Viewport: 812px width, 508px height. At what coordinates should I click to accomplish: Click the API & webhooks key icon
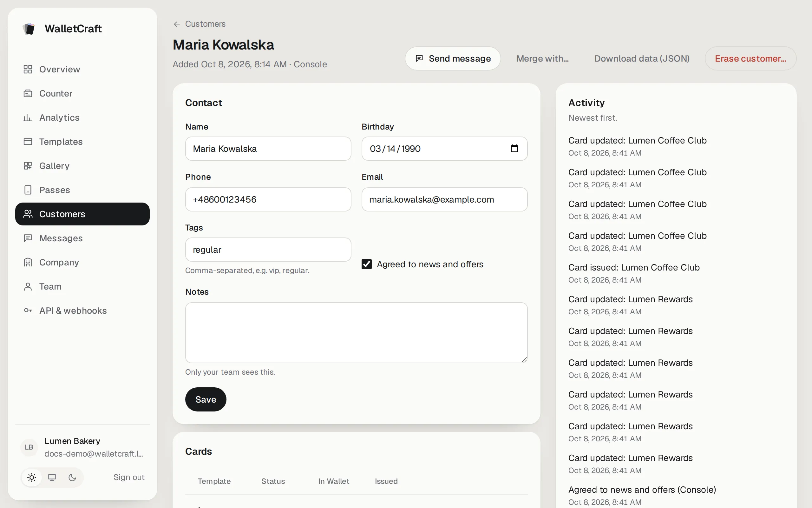(28, 311)
